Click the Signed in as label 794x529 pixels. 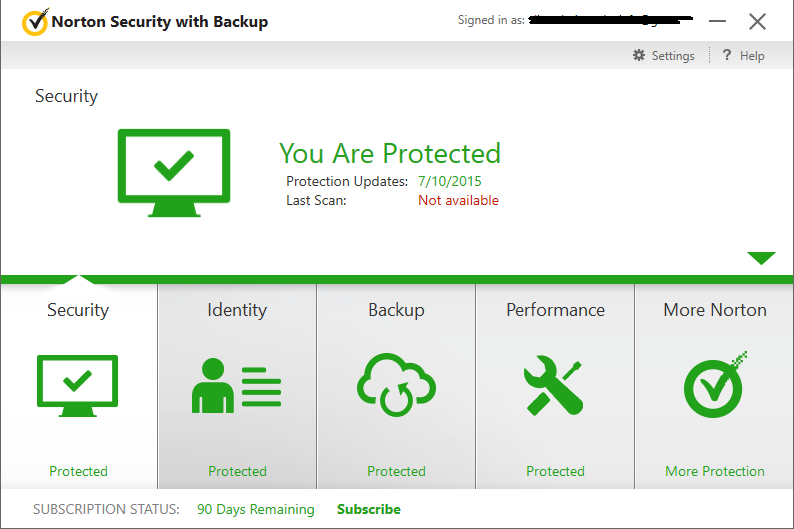(491, 20)
